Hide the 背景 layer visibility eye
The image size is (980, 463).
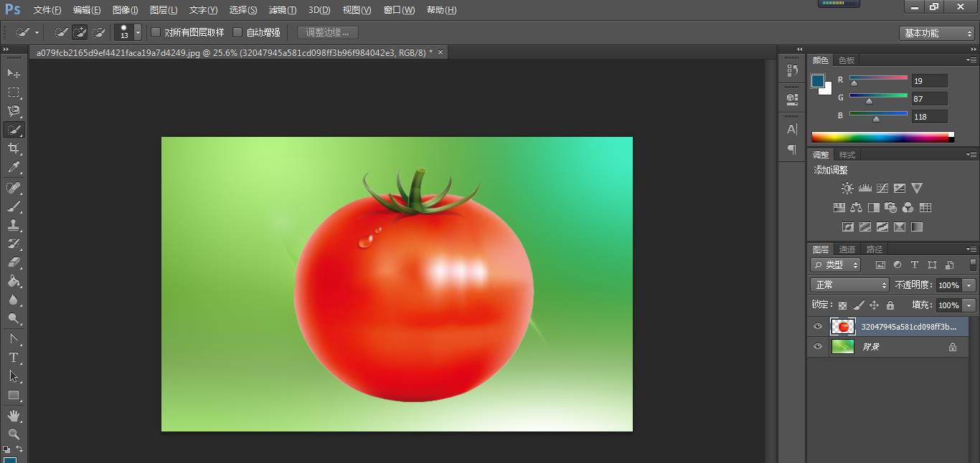pyautogui.click(x=818, y=347)
